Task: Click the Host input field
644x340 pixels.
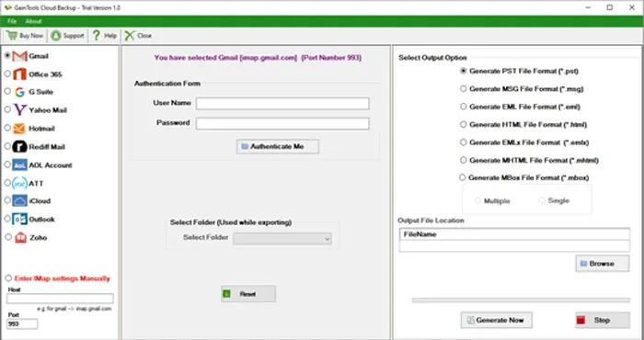Action: coord(60,299)
